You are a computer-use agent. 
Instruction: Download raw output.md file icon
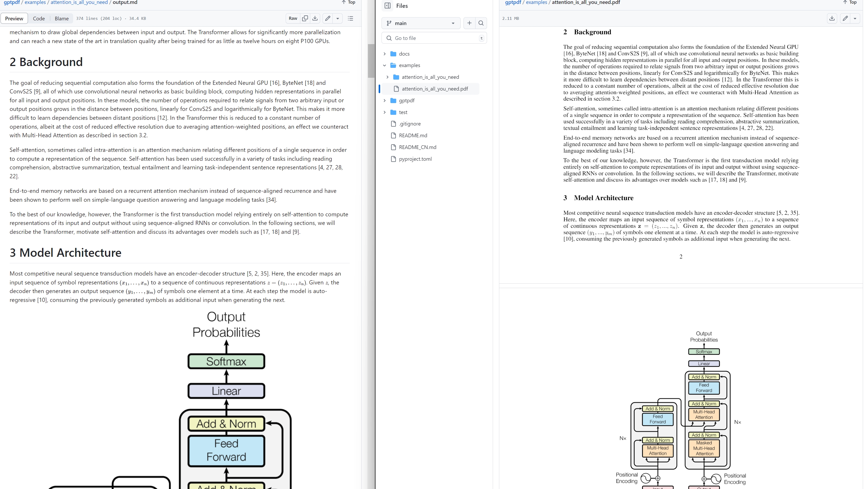[315, 19]
